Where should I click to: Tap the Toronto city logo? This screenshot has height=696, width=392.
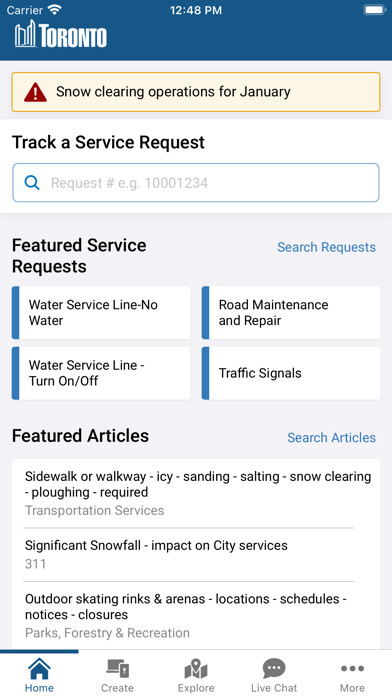[x=60, y=35]
